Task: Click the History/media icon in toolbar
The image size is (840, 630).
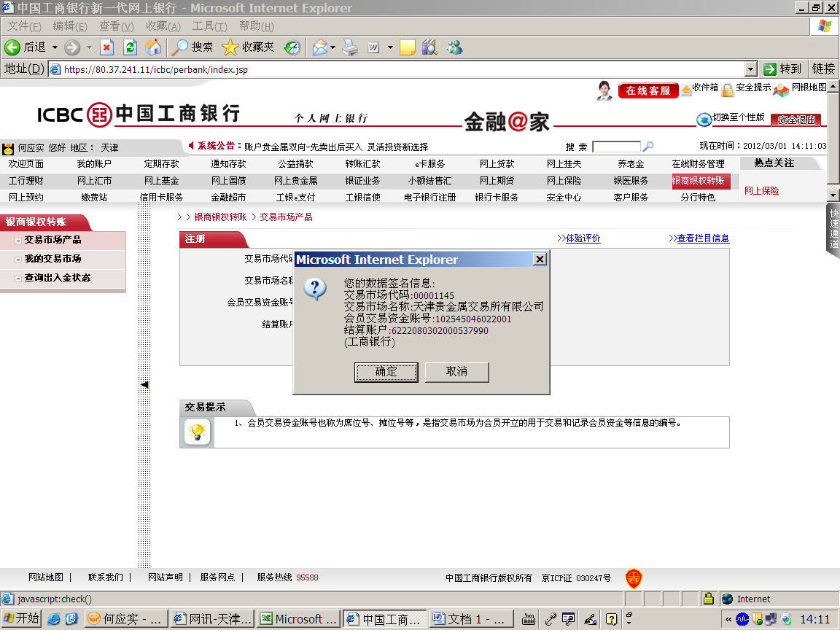Action: 292,47
